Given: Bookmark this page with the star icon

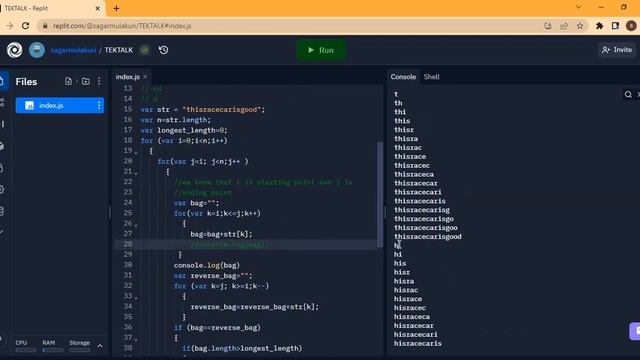Looking at the screenshot, I should 580,26.
